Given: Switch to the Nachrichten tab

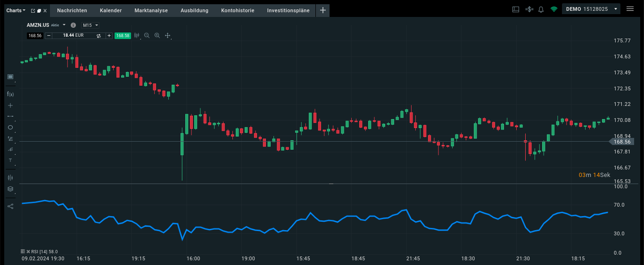Looking at the screenshot, I should click(x=72, y=10).
